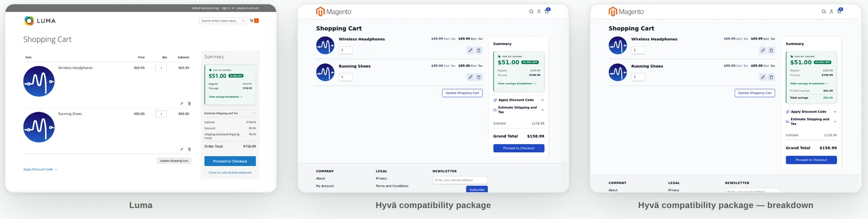Delete Running Shoes in the breakdown panel
The width and height of the screenshot is (868, 219).
click(771, 77)
